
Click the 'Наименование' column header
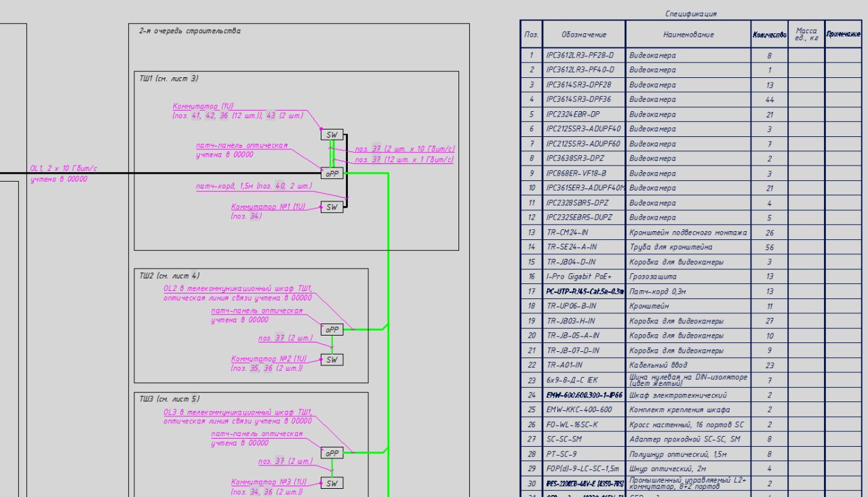688,35
